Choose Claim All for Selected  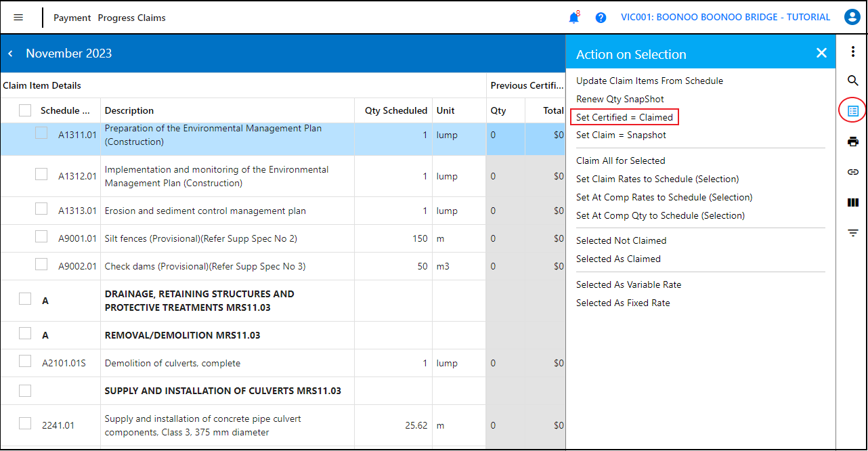pos(620,160)
